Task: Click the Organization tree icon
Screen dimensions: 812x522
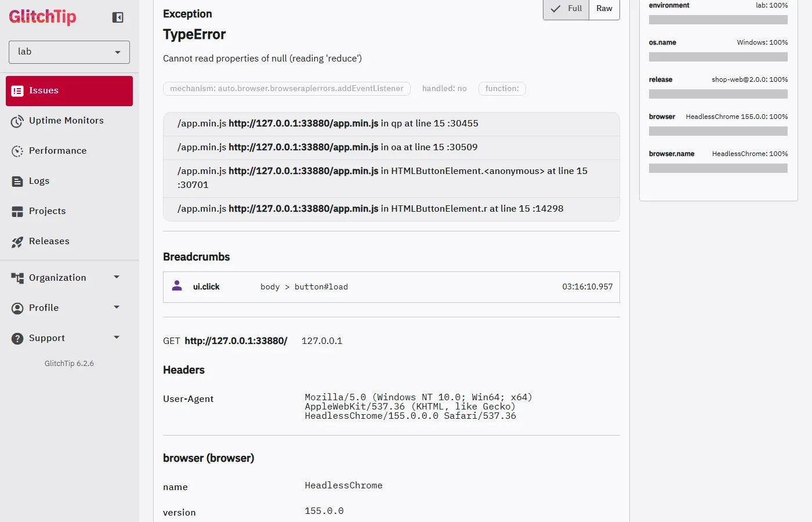Action: (17, 278)
